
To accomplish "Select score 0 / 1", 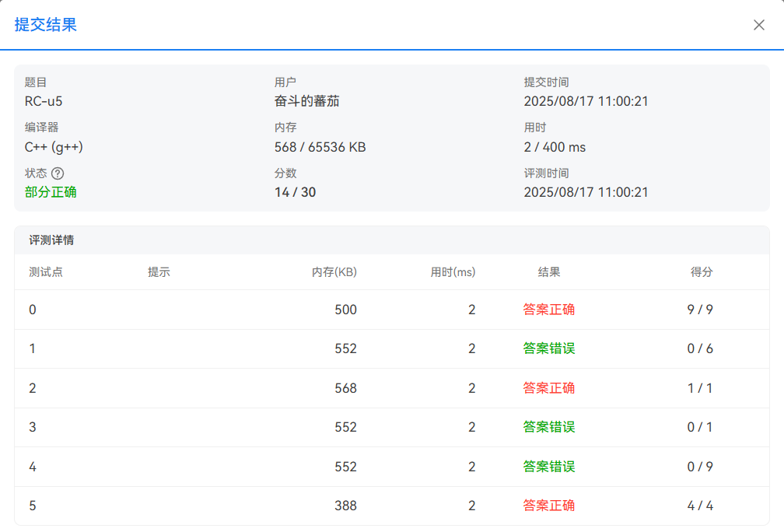I will 700,427.
